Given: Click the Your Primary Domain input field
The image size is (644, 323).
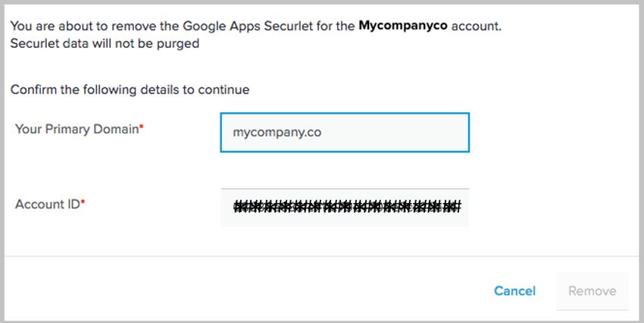Looking at the screenshot, I should click(345, 133).
